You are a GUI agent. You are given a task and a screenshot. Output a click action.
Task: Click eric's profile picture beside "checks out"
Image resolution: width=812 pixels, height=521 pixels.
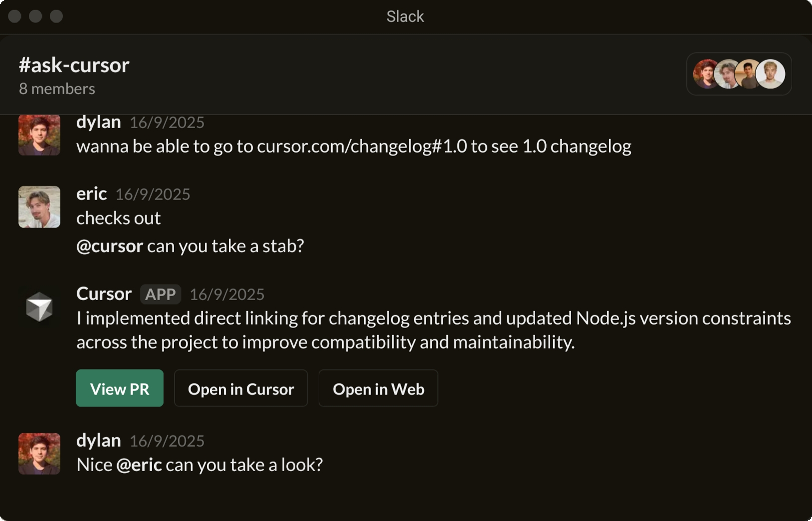coord(39,207)
